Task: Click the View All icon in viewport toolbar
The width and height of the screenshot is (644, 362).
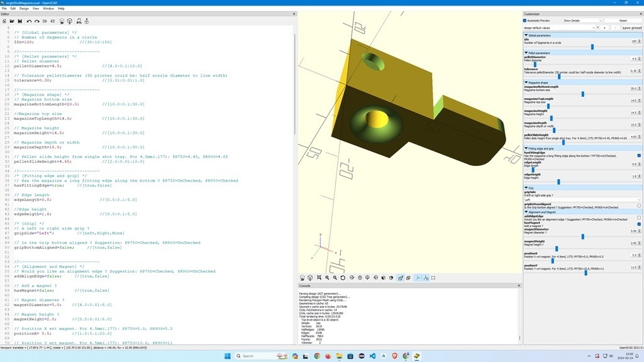Action: 319,278
